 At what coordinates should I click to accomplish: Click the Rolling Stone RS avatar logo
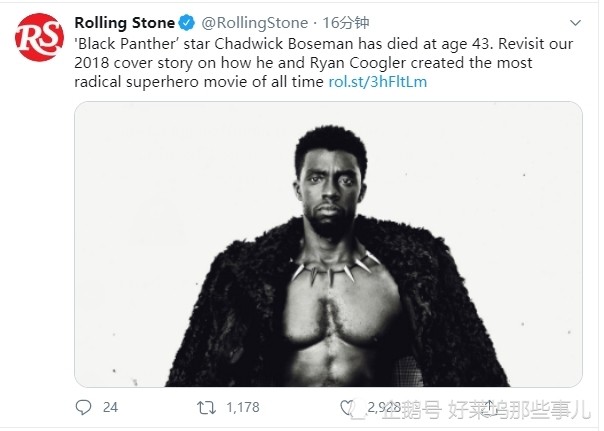(x=39, y=39)
